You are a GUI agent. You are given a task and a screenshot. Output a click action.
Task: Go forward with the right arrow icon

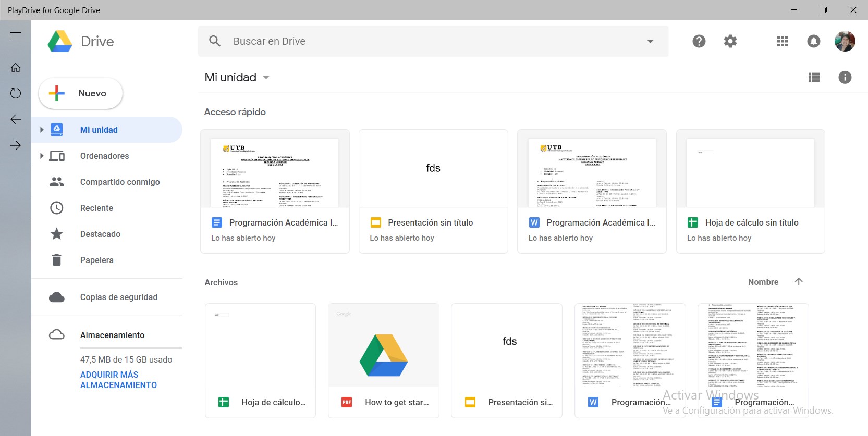16,145
